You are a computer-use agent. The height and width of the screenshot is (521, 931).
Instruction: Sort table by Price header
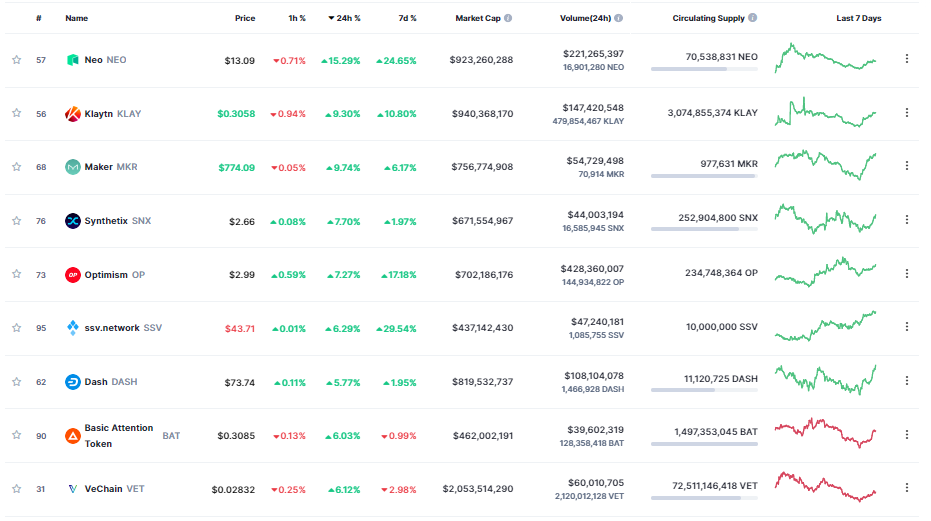click(x=245, y=18)
